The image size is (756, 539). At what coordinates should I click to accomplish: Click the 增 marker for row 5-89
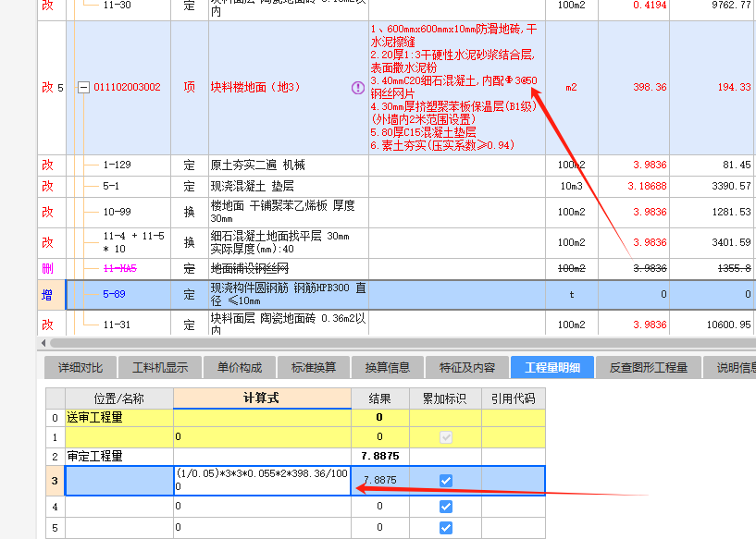pos(47,295)
